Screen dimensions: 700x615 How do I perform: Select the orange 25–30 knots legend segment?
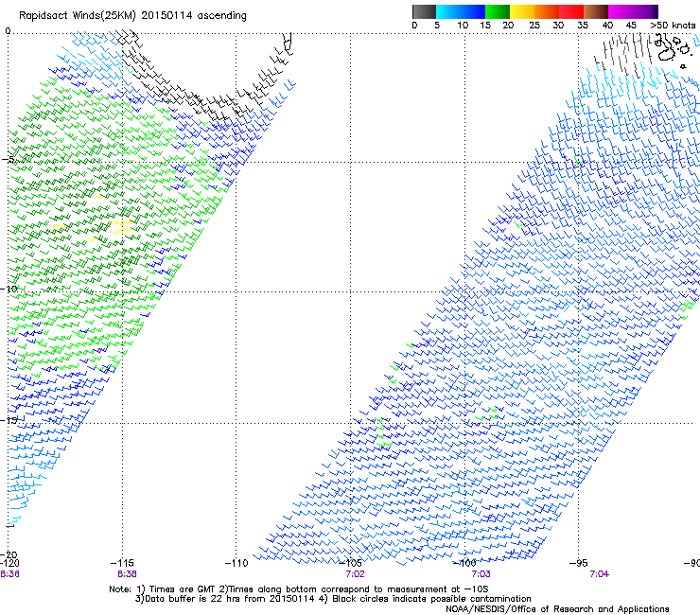[x=547, y=11]
